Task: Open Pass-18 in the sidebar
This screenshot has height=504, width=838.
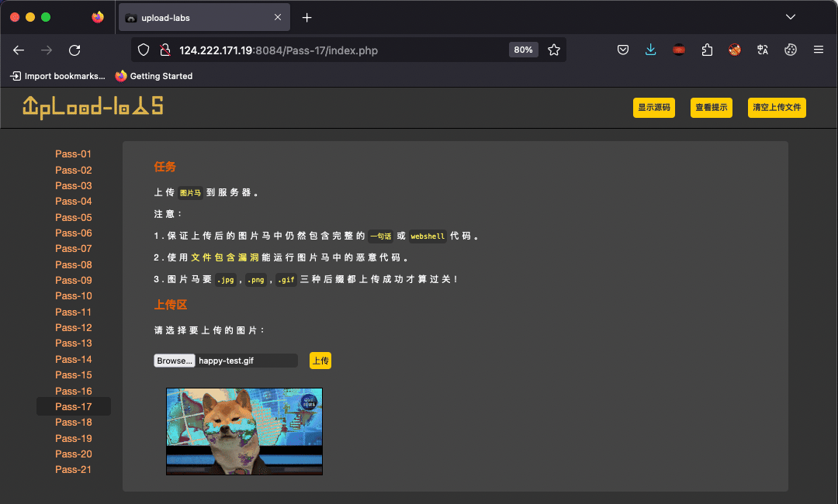Action: coord(73,423)
